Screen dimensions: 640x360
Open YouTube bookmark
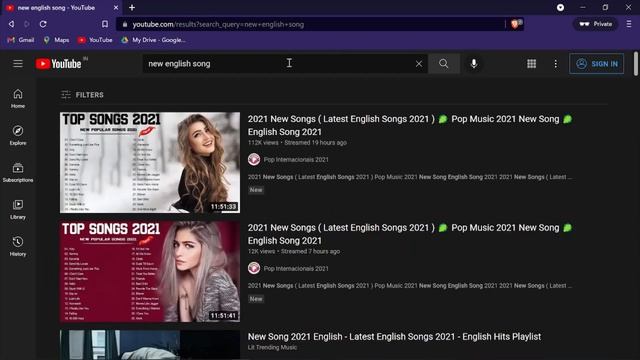[x=95, y=40]
